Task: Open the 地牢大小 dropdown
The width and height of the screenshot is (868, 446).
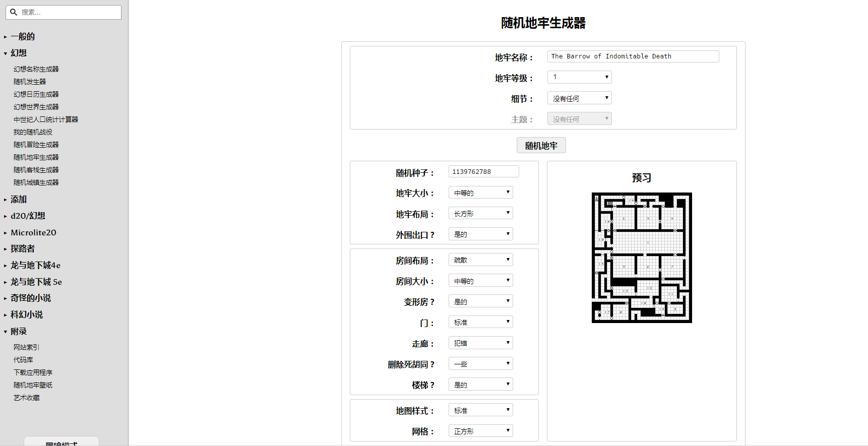Action: (481, 193)
